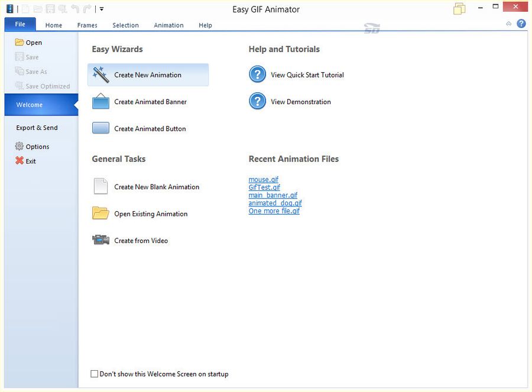Click the New document quick access icon

[x=26, y=9]
